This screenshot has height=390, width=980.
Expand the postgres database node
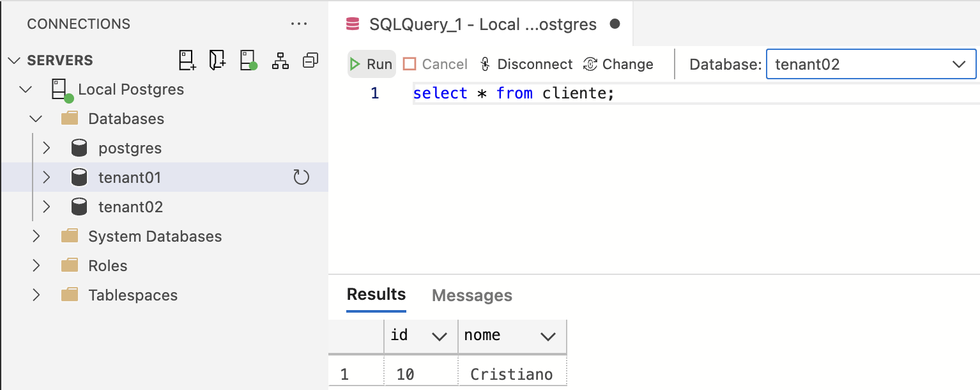tap(46, 148)
